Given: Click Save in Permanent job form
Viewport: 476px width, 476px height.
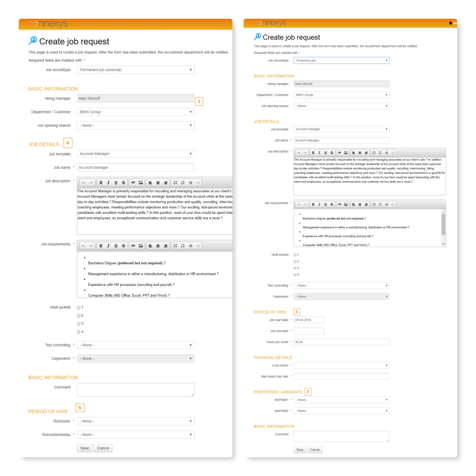Looking at the screenshot, I should click(x=84, y=448).
